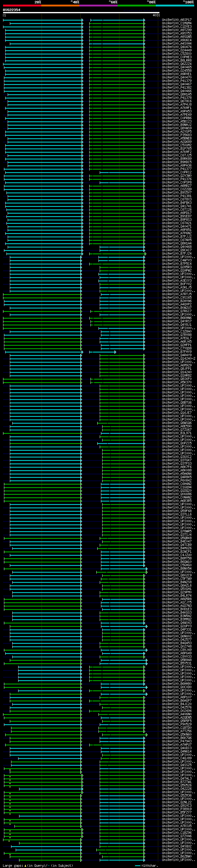The height and width of the screenshot is (868, 197).
Task: Open hit UniRef100_A4S0H4
Action: 177,43
